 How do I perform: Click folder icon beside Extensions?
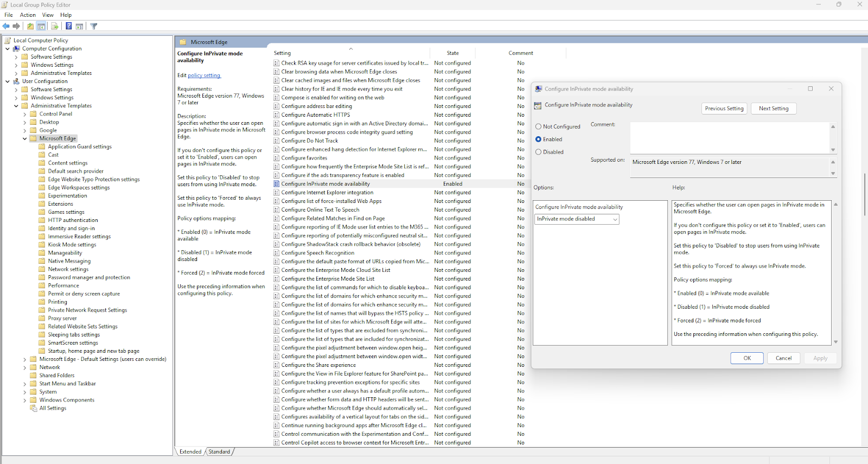click(42, 204)
